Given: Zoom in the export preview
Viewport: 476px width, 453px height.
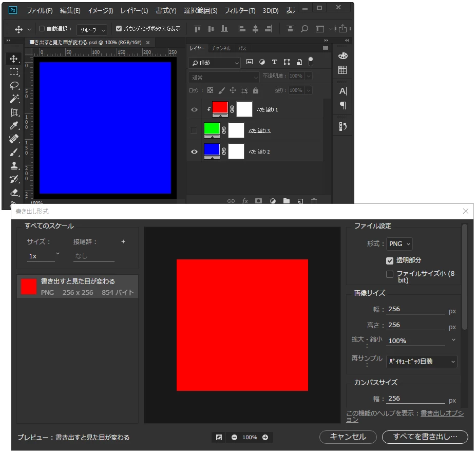Looking at the screenshot, I should (x=265, y=437).
